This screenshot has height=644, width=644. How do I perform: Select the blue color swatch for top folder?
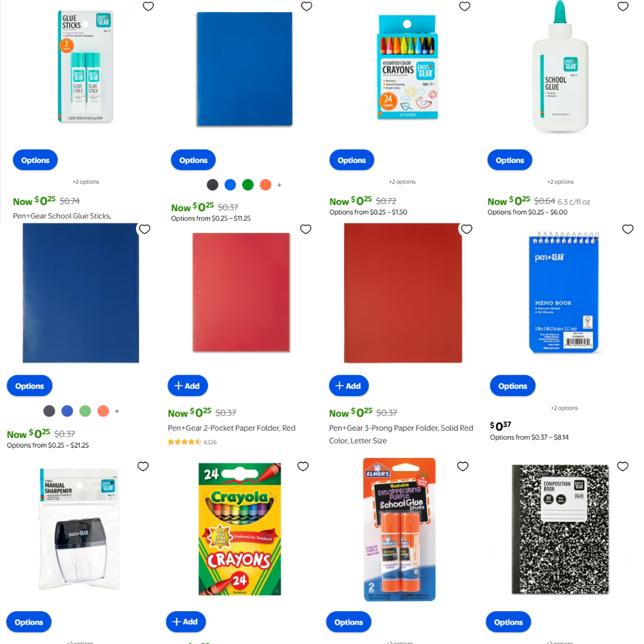tap(231, 185)
